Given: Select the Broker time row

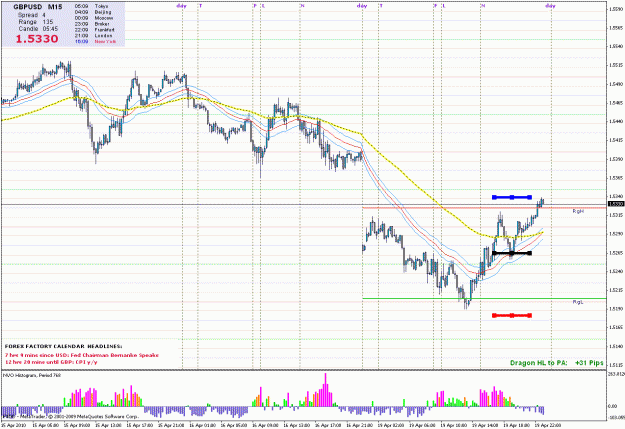Looking at the screenshot, I should pyautogui.click(x=92, y=24).
